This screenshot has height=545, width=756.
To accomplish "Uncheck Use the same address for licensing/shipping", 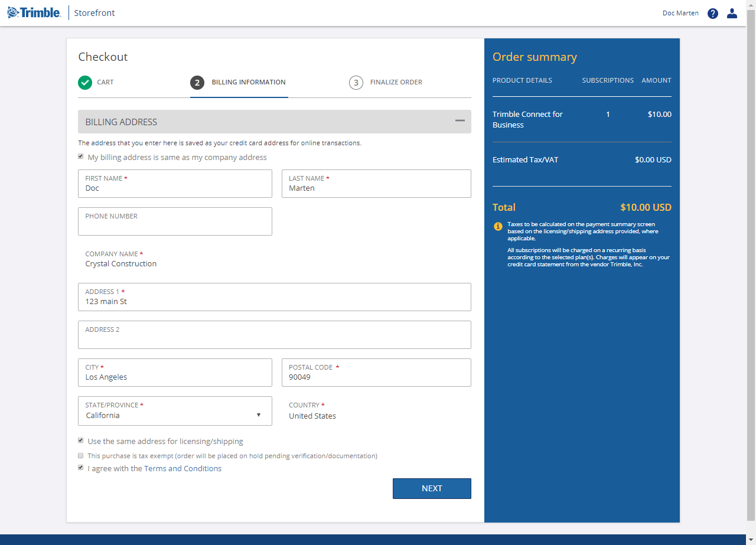I will click(81, 440).
